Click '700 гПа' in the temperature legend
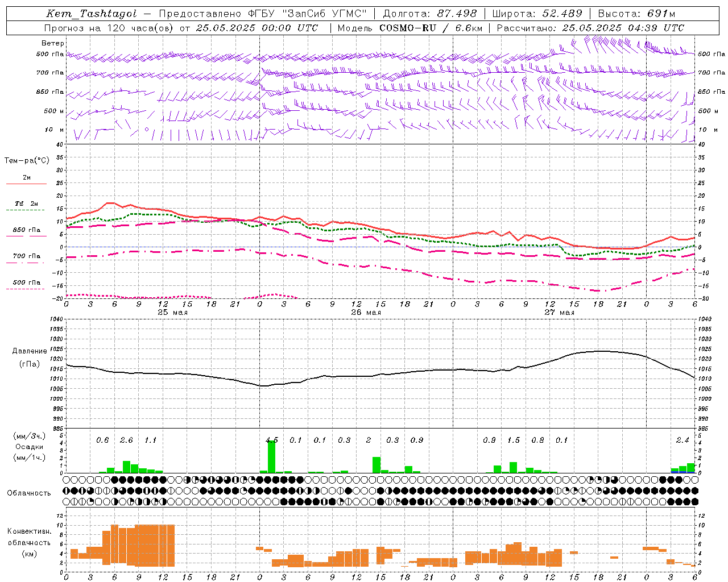Image resolution: width=728 pixels, height=582 pixels. point(26,256)
